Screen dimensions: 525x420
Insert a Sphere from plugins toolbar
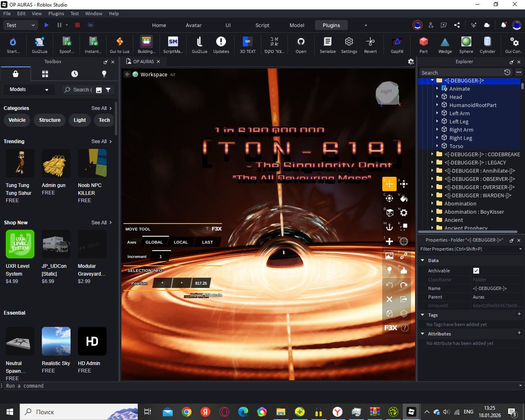(466, 44)
